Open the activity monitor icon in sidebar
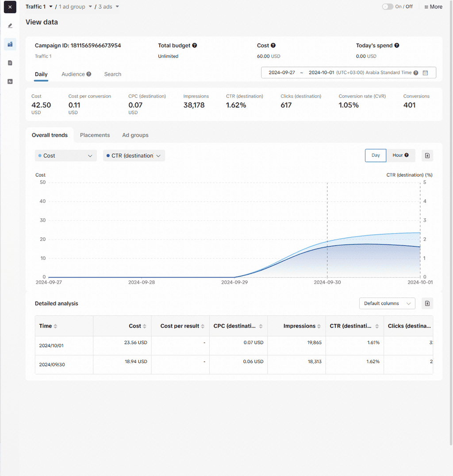 click(10, 81)
